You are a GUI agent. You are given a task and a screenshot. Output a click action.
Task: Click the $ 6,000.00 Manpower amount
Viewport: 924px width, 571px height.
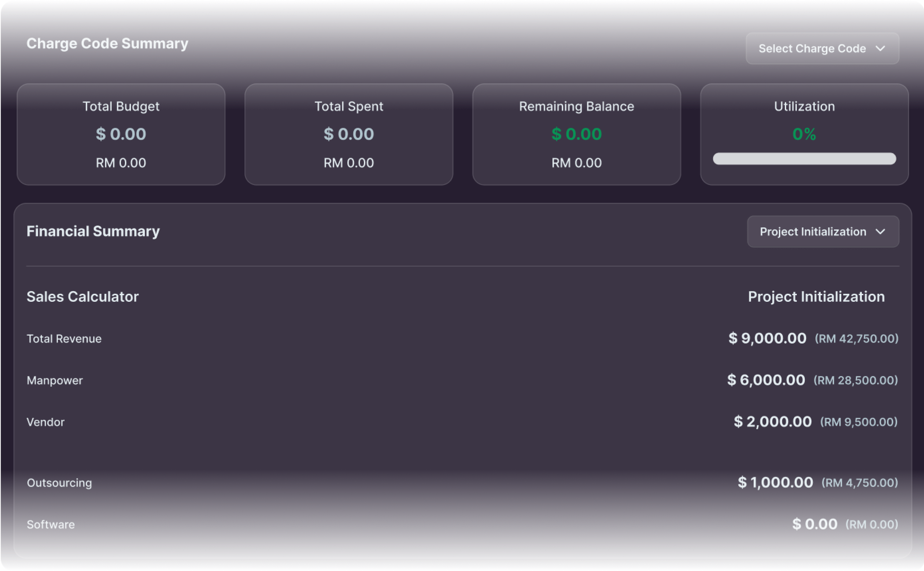pos(766,380)
